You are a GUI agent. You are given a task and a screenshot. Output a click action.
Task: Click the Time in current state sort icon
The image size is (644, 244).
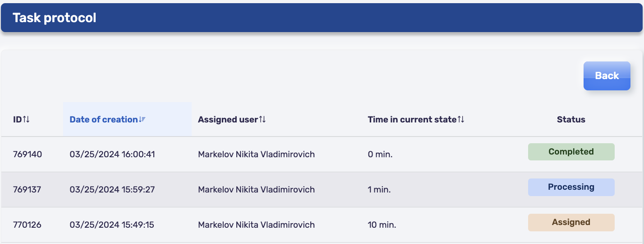[x=460, y=119]
